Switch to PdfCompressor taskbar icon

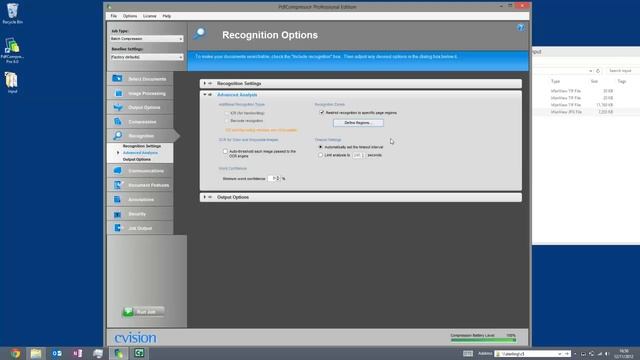pyautogui.click(x=118, y=353)
